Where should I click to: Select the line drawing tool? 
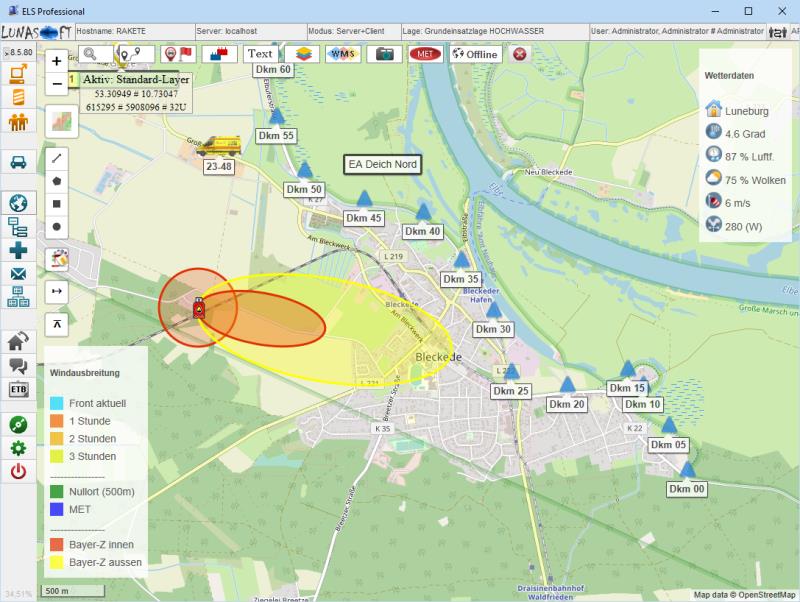(x=57, y=158)
